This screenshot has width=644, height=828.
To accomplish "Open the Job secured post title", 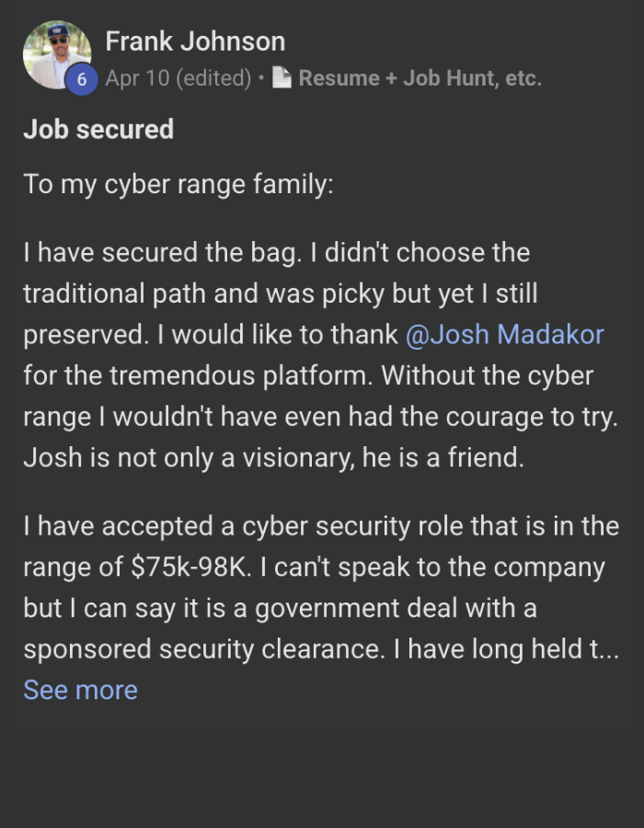I will (98, 129).
